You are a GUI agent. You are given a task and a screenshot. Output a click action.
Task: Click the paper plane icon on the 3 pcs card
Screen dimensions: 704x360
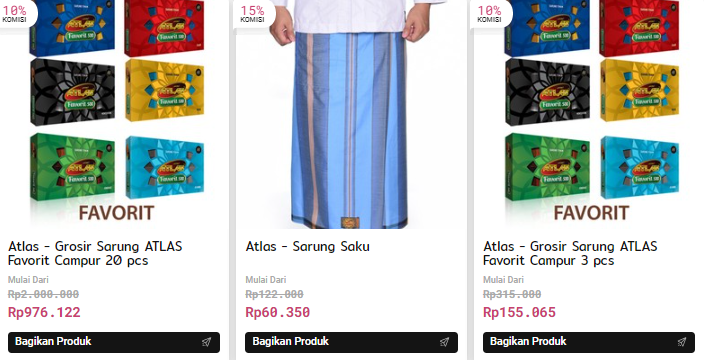(x=682, y=342)
